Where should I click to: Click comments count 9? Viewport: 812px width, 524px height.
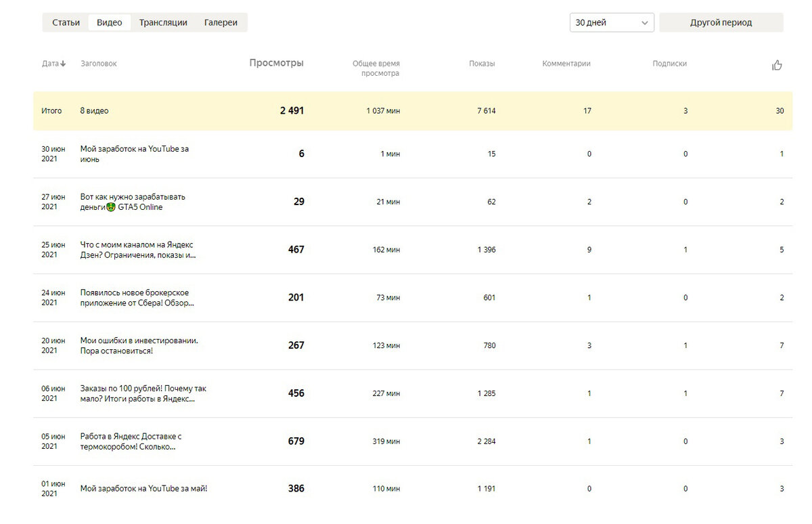tap(589, 250)
